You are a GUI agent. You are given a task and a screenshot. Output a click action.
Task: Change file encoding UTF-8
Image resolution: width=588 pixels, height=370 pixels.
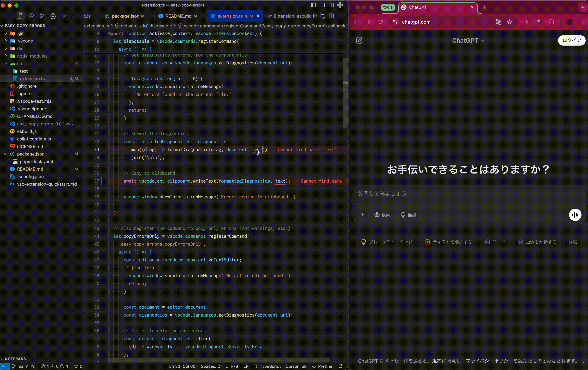point(232,366)
